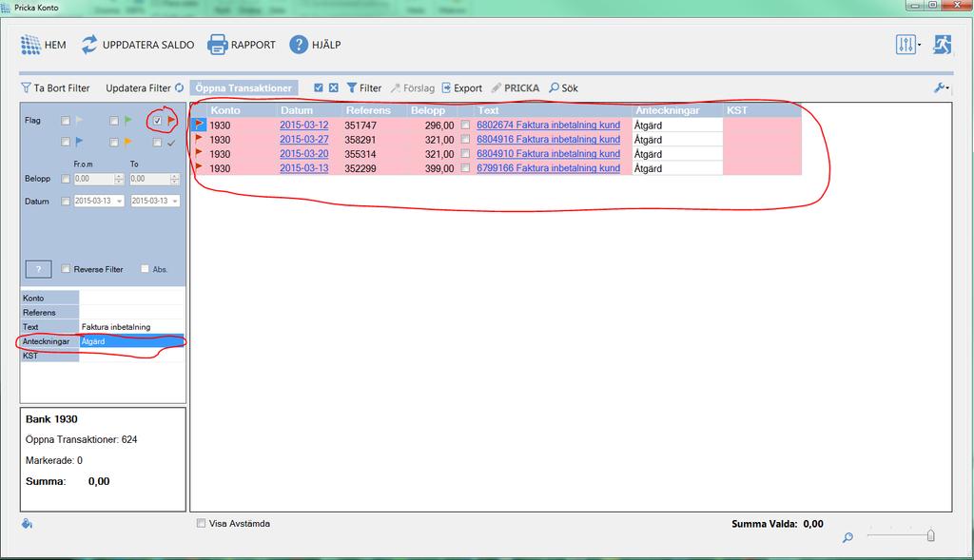Image resolution: width=974 pixels, height=560 pixels.
Task: Remove filters with Ta Bort Filter
Action: pos(55,88)
